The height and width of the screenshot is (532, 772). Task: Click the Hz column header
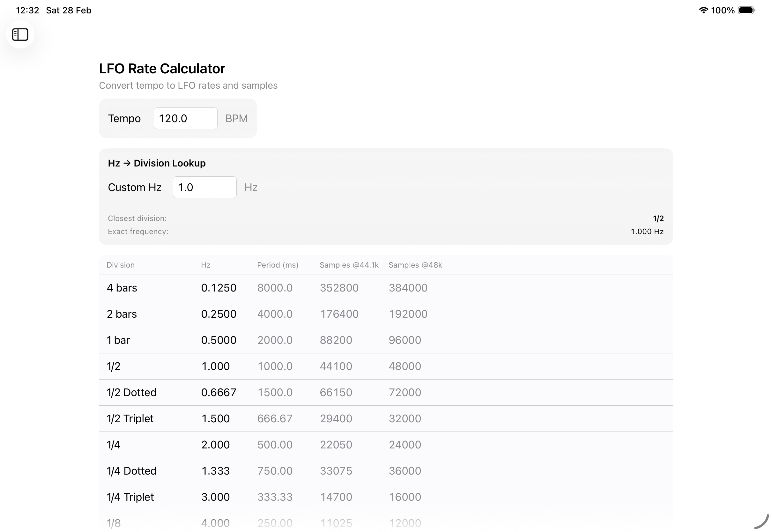coord(205,265)
